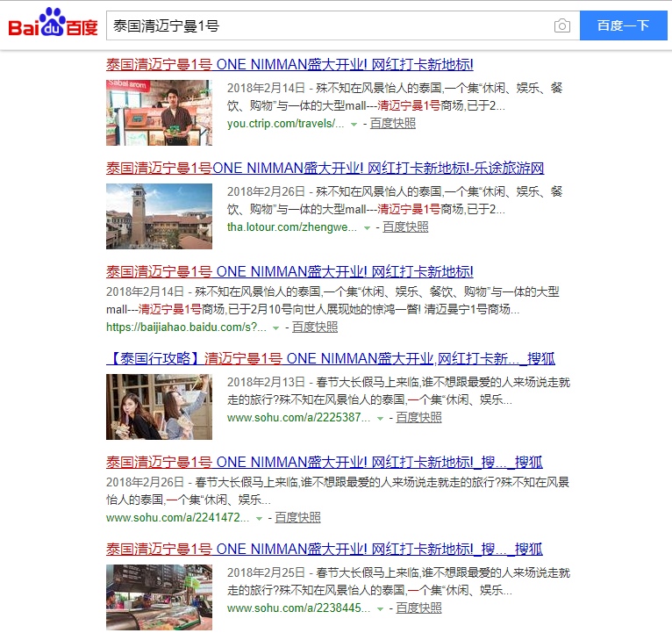
Task: Click the 百度一下 search button
Action: point(623,25)
